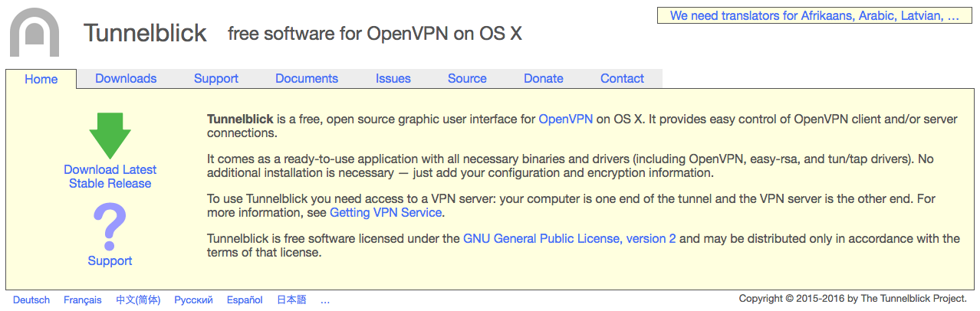Open the Getting VPN Service link
Viewport: 980px width, 311px height.
click(x=386, y=212)
